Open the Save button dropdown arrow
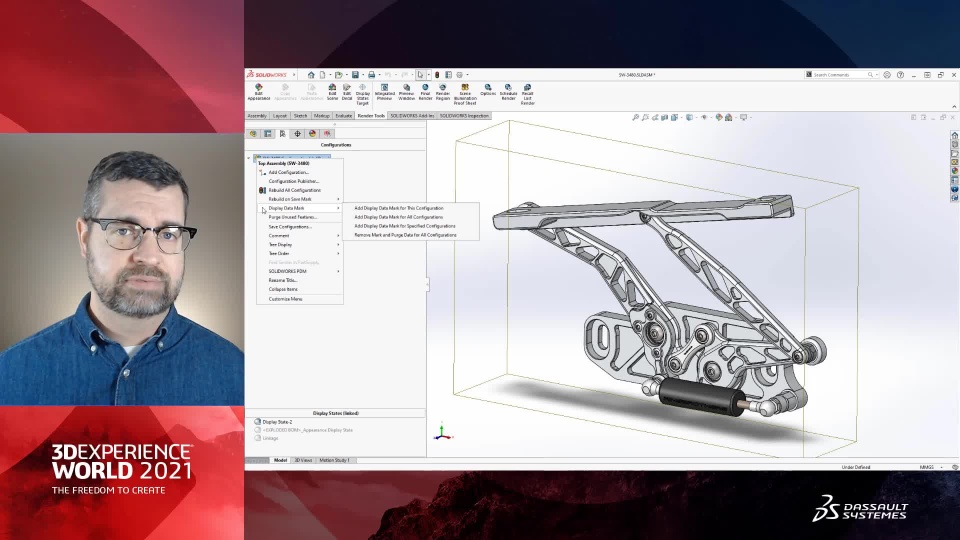This screenshot has height=540, width=960. [362, 75]
